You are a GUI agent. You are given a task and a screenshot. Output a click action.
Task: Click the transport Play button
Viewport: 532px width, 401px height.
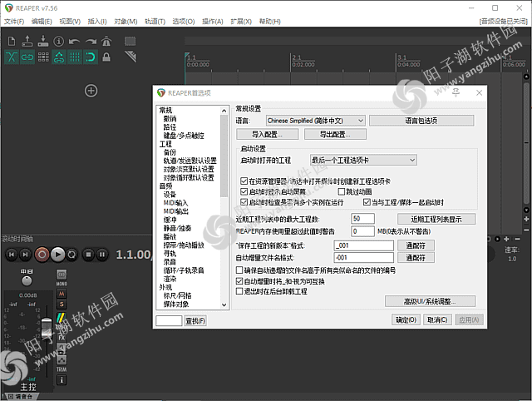(57, 255)
